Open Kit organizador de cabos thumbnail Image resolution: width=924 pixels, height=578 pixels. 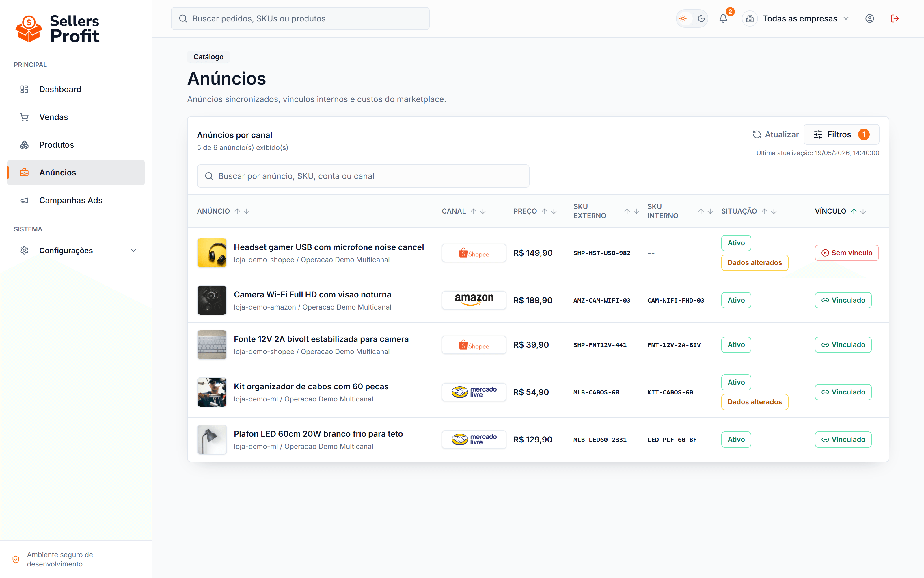tap(212, 392)
